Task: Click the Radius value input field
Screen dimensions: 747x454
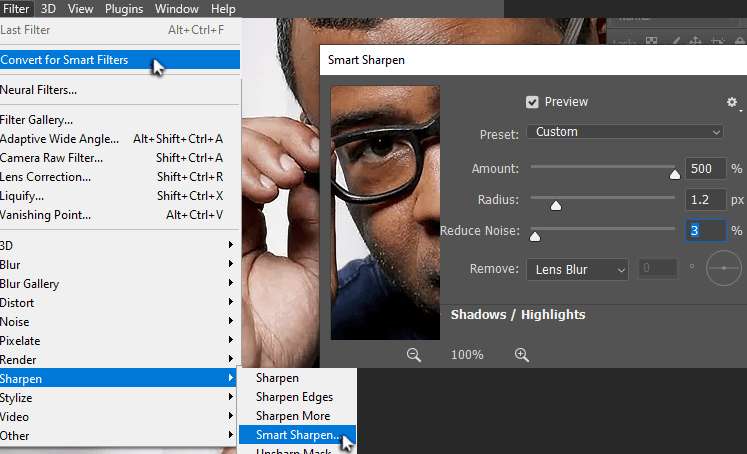Action: tap(705, 200)
